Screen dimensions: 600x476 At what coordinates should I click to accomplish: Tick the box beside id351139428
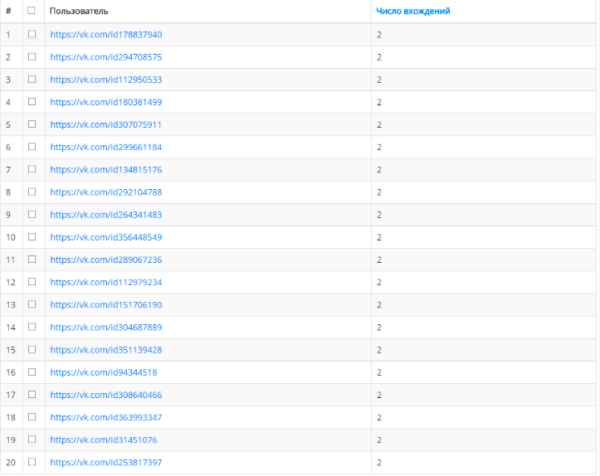32,349
